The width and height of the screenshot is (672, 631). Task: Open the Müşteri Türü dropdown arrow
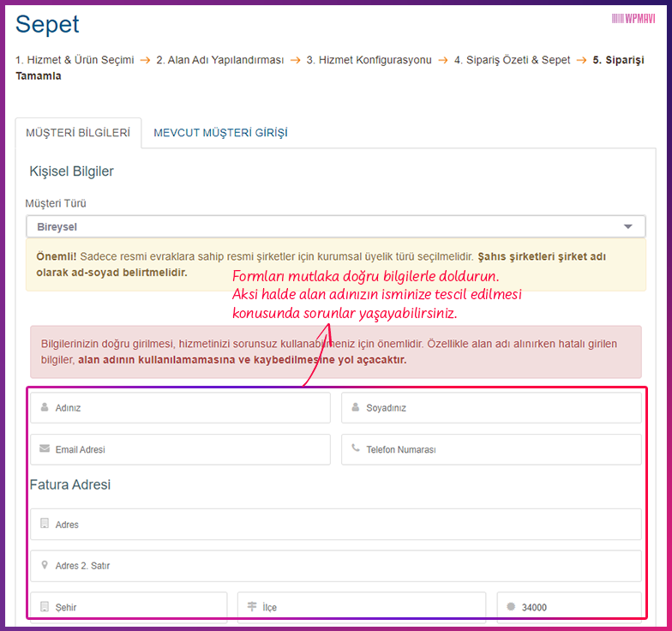point(627,226)
